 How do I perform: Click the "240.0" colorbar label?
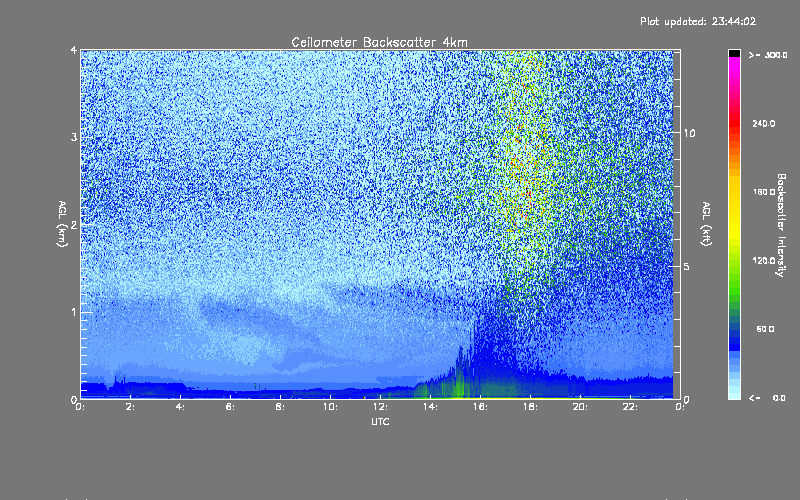pos(764,124)
